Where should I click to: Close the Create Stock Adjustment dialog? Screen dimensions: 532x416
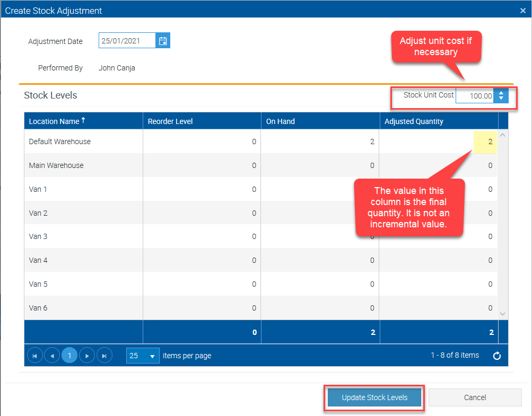click(x=523, y=11)
